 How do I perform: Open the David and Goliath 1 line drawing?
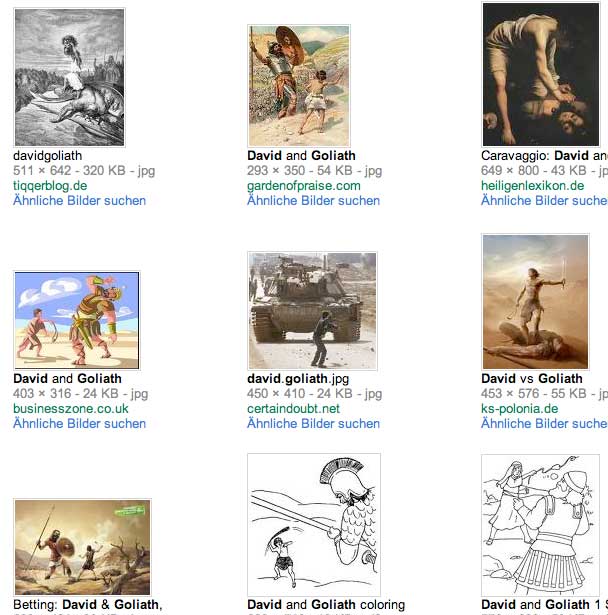point(540,525)
